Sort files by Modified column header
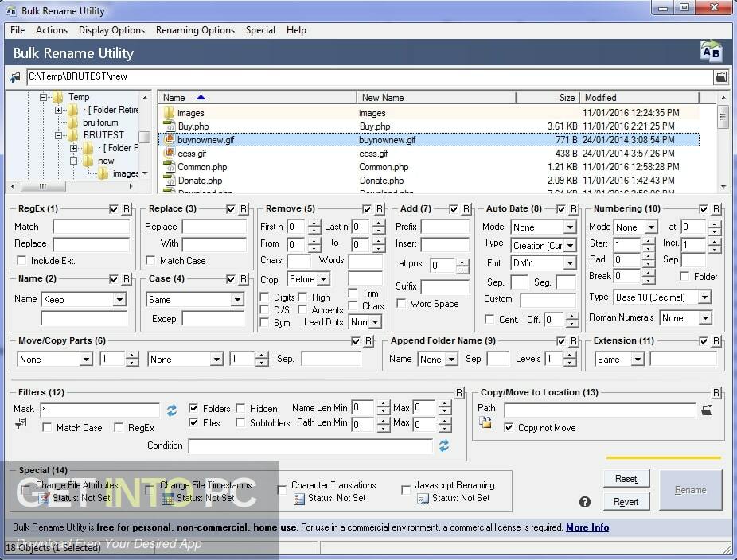This screenshot has width=737, height=560. [639, 98]
